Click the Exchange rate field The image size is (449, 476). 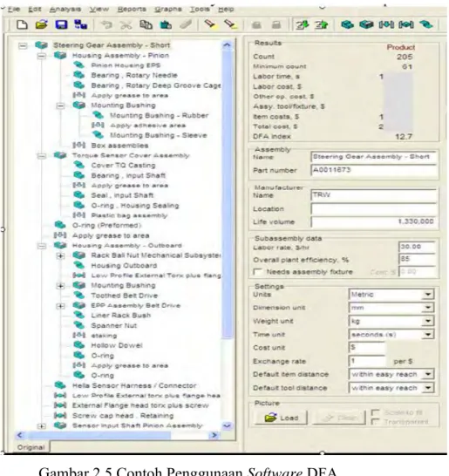(367, 361)
